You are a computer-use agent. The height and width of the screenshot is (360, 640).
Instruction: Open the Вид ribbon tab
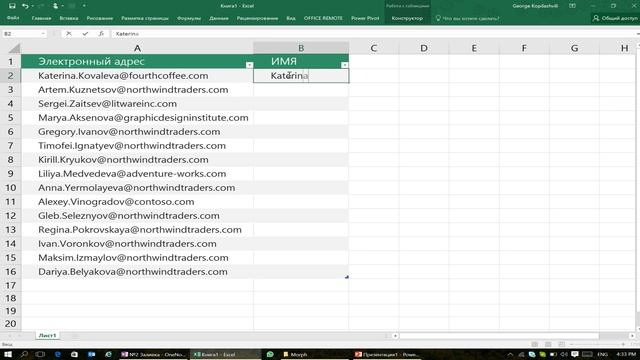point(291,18)
